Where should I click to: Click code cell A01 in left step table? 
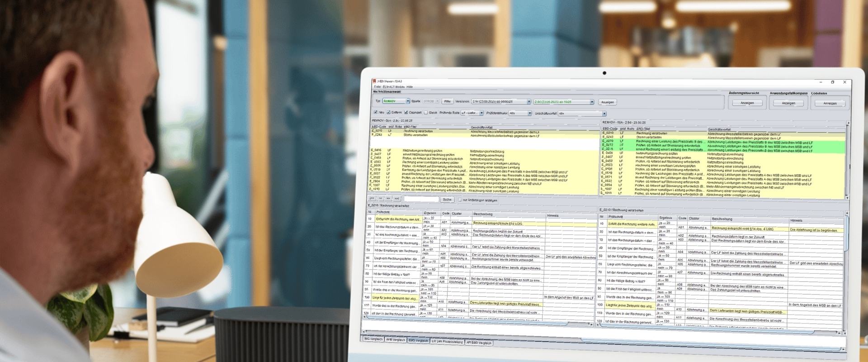(x=444, y=222)
